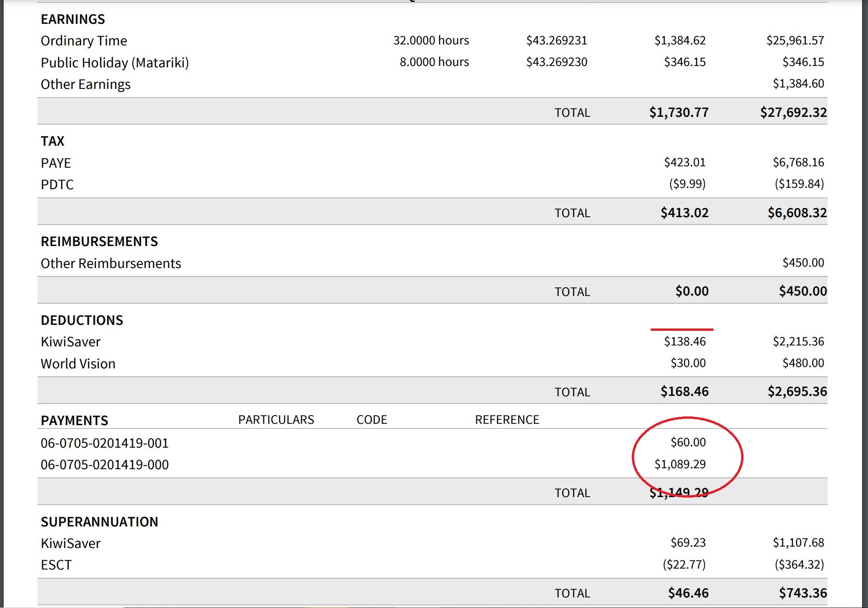Click the DEDUCTIONS section heading
This screenshot has height=608, width=868.
[x=82, y=320]
